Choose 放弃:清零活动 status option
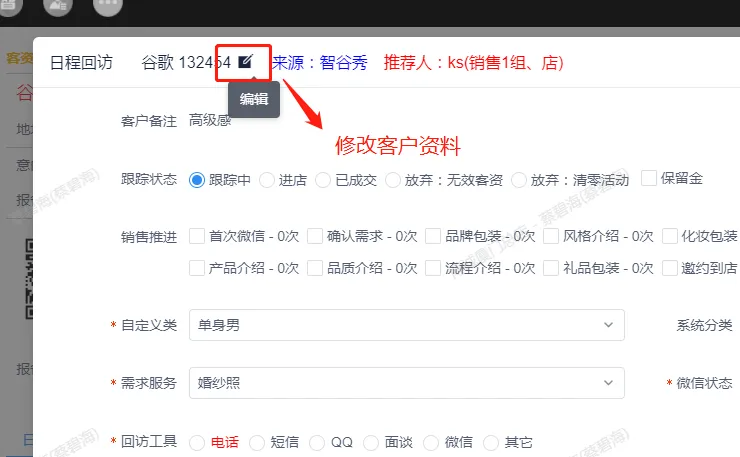 pyautogui.click(x=519, y=180)
